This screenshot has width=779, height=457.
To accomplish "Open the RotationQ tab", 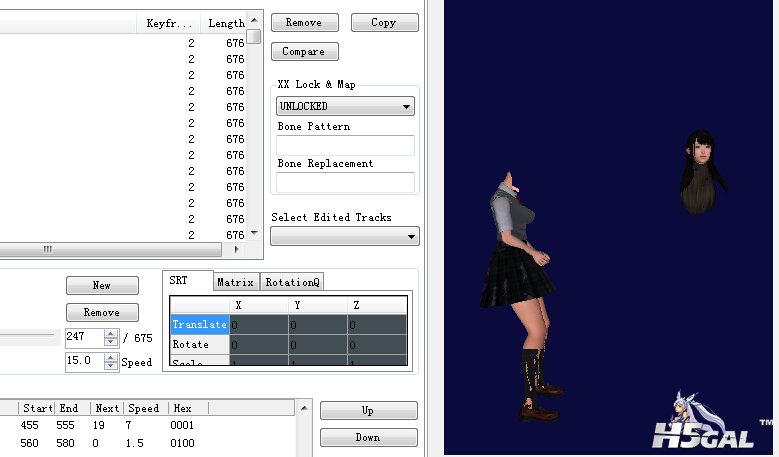I will tap(293, 282).
